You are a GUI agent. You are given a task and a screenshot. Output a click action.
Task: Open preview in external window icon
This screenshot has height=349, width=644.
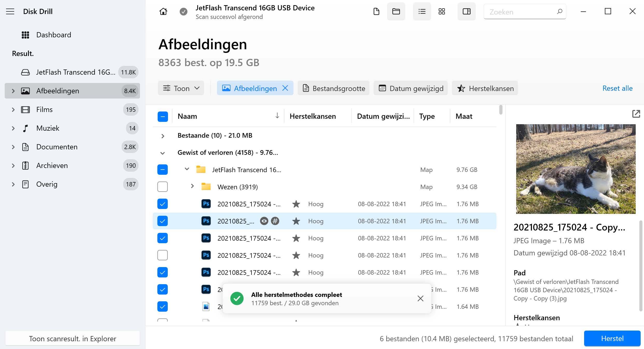click(636, 114)
